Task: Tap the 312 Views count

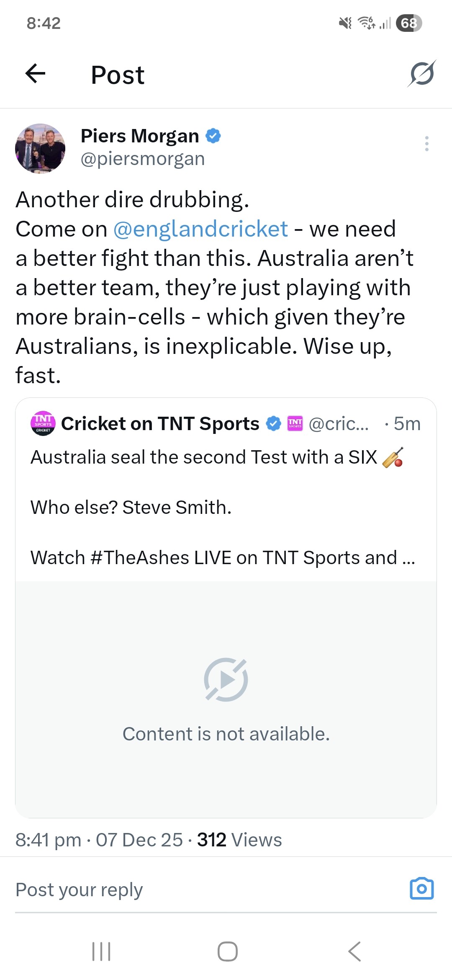Action: click(x=239, y=840)
